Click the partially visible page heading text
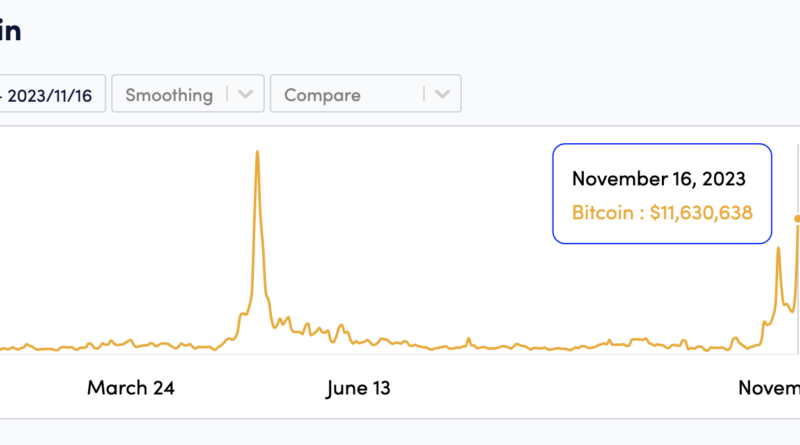800x445 pixels. 10,31
